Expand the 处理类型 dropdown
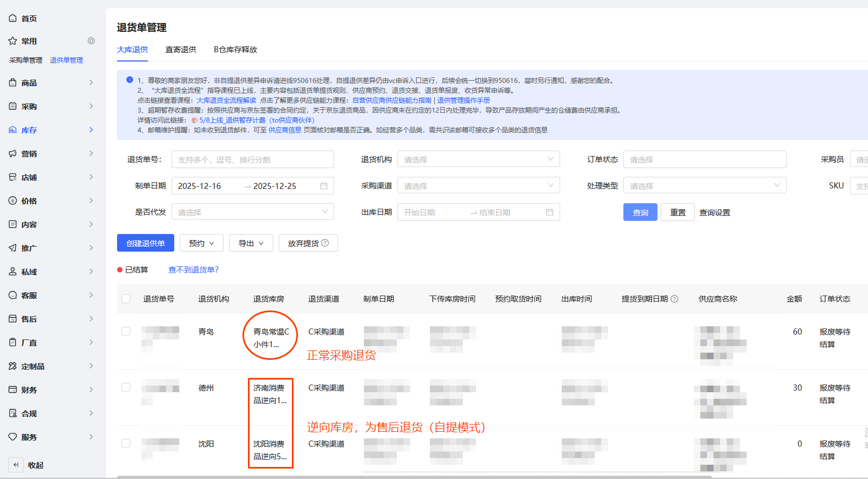Viewport: 868px width, 479px height. pos(704,186)
